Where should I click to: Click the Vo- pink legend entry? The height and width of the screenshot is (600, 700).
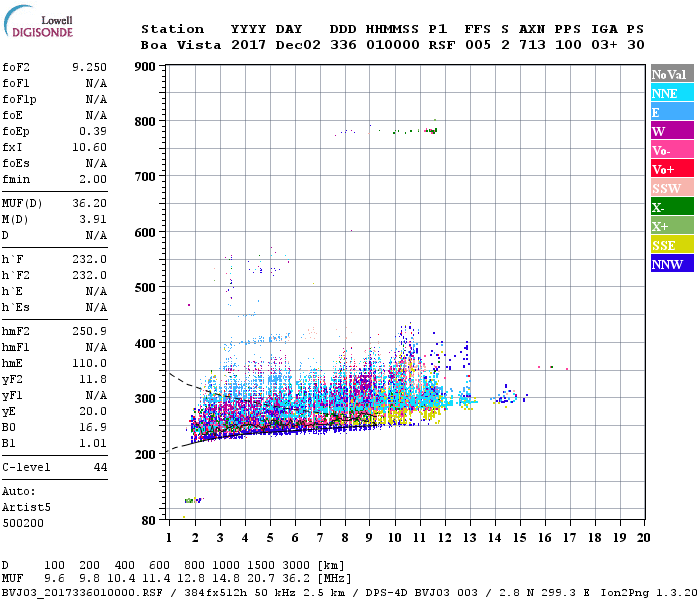coord(671,150)
